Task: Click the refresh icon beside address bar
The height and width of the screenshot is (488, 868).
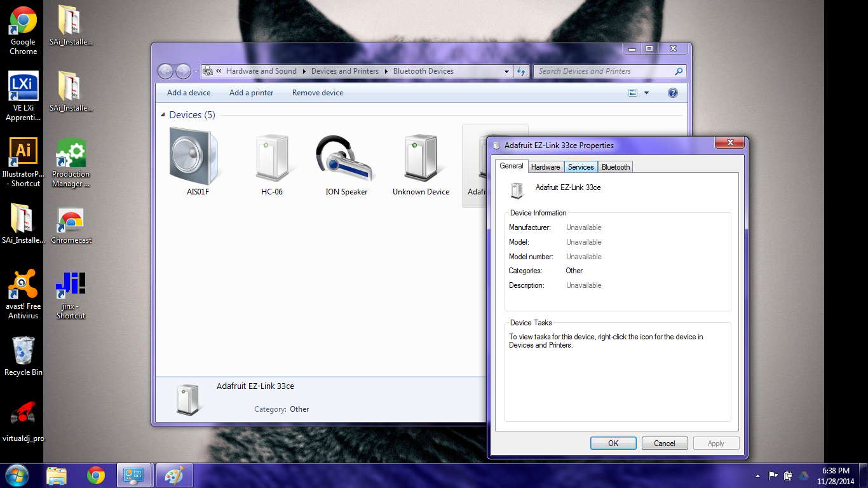Action: (x=521, y=71)
